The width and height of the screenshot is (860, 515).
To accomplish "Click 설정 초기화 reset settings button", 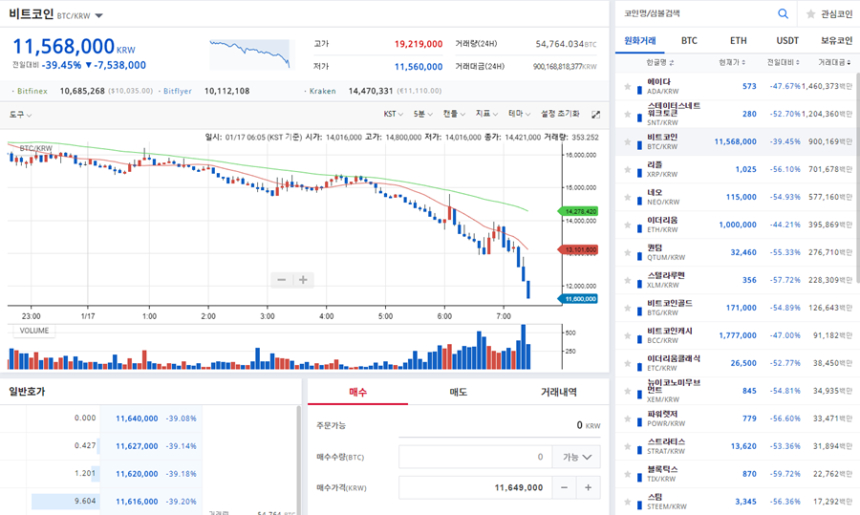I will pos(560,114).
